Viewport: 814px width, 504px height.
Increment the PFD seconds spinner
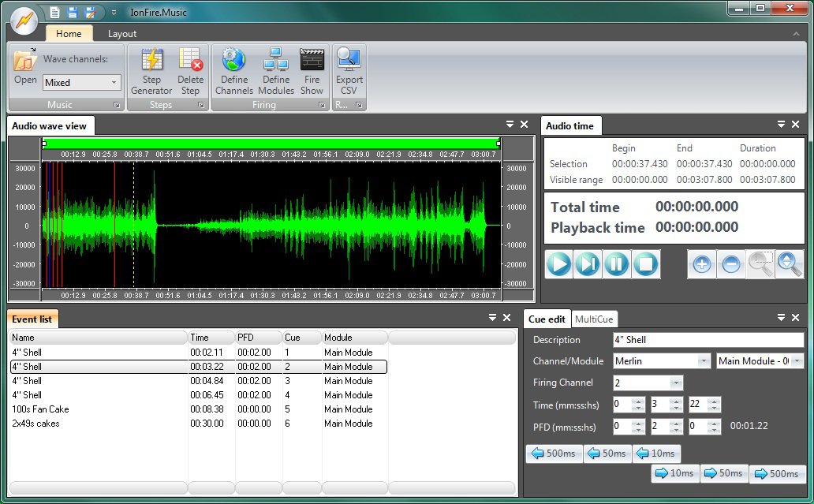point(676,423)
